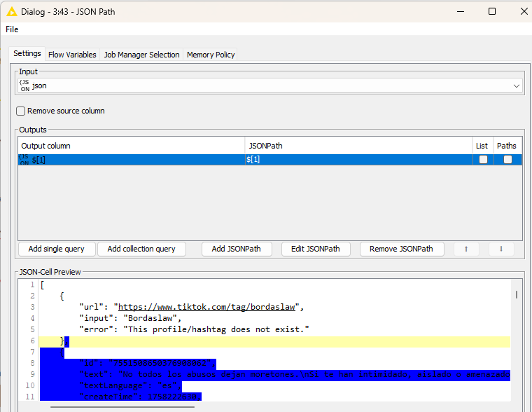Enable the Remove source column checkbox
This screenshot has width=532, height=412.
pos(21,111)
